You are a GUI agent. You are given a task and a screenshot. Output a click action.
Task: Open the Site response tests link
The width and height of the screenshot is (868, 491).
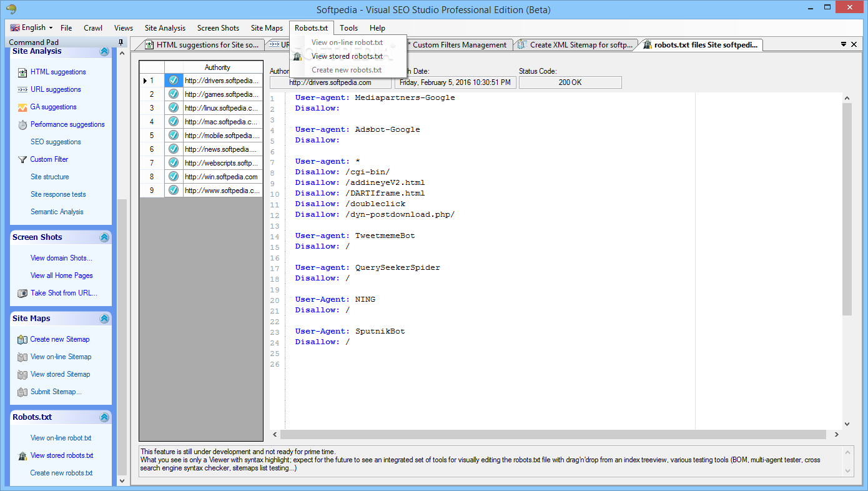tap(58, 194)
